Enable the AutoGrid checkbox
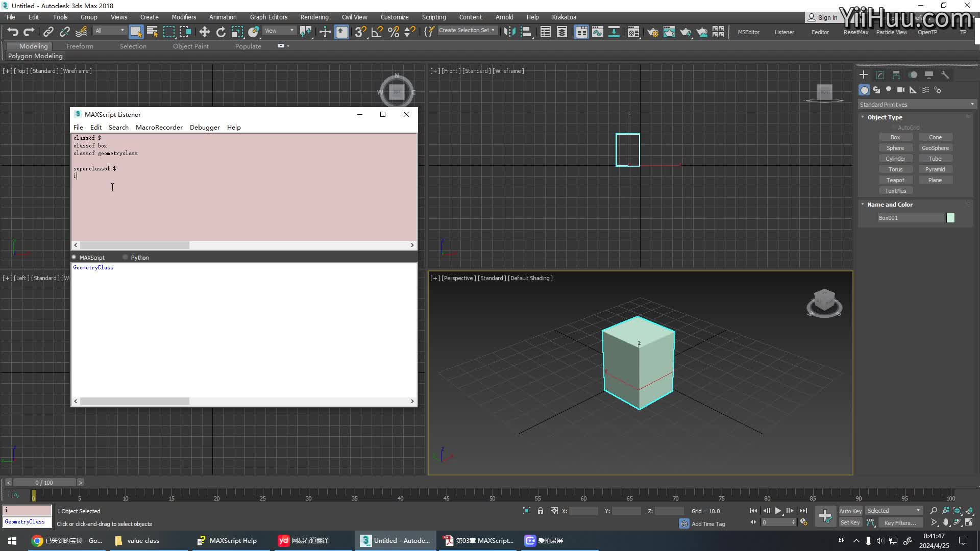The height and width of the screenshot is (551, 980). coord(894,128)
